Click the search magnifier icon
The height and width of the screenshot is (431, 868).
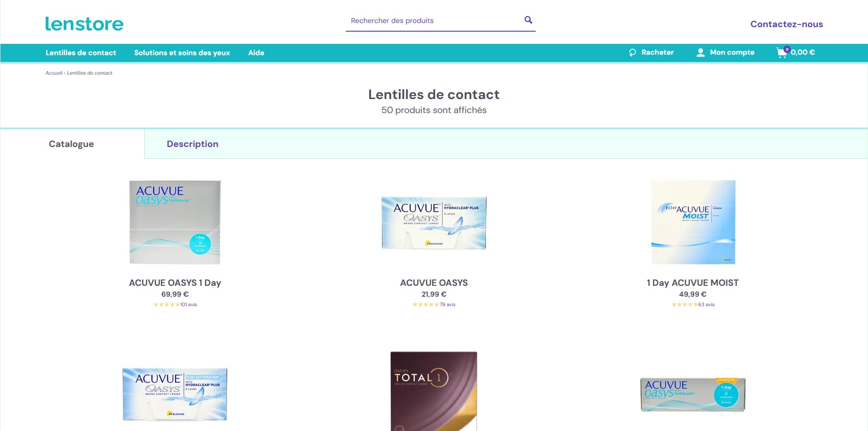point(528,20)
